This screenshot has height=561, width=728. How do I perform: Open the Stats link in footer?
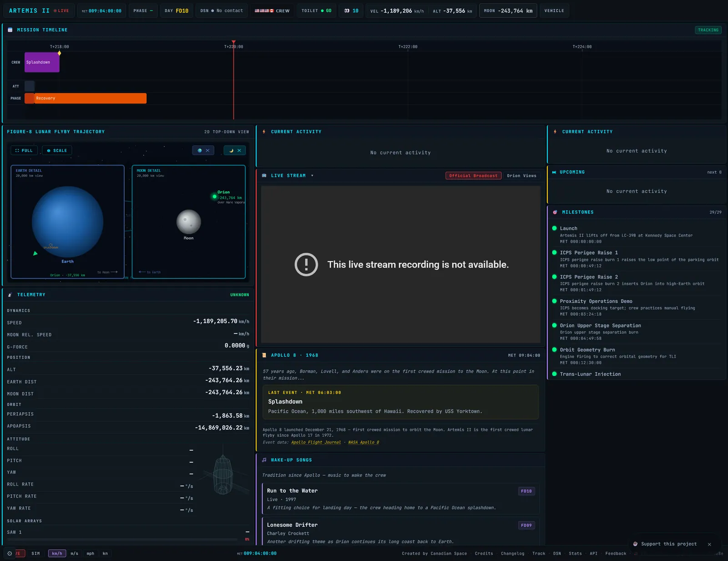click(575, 553)
